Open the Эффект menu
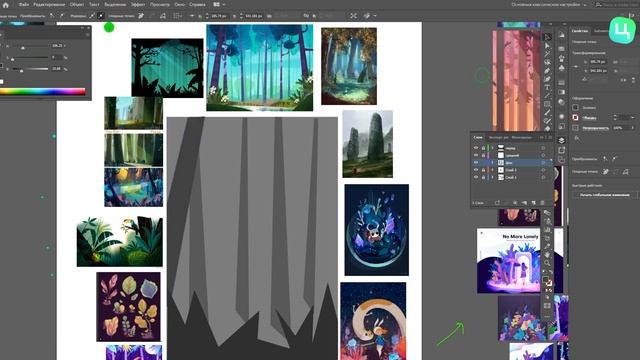 [x=138, y=4]
